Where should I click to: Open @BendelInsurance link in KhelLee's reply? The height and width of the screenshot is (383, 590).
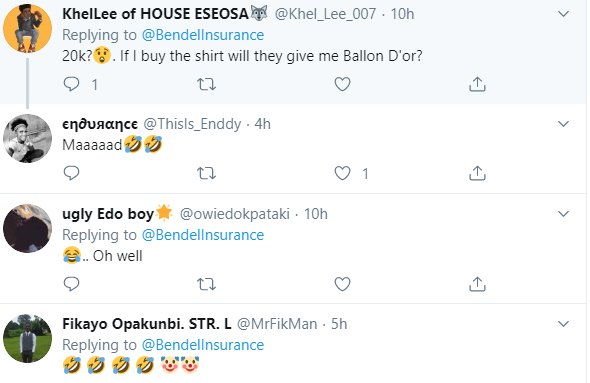(x=203, y=35)
